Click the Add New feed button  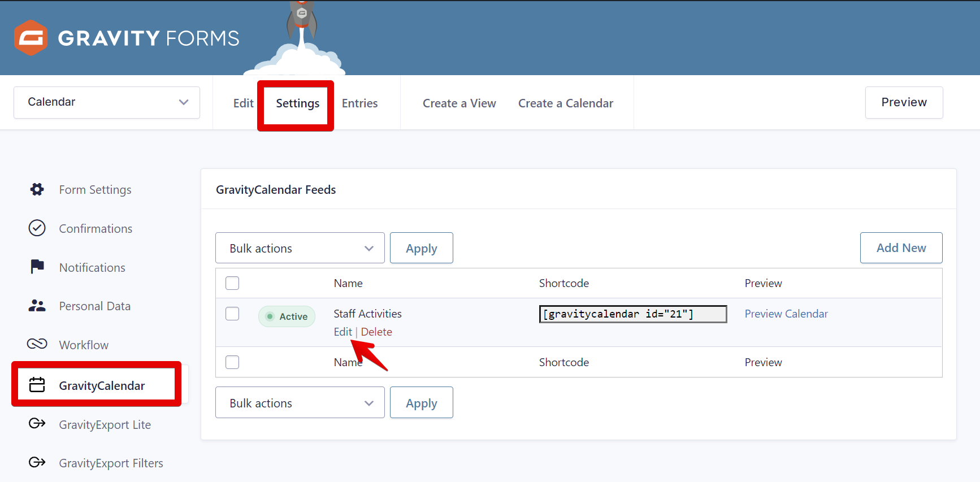coord(901,247)
